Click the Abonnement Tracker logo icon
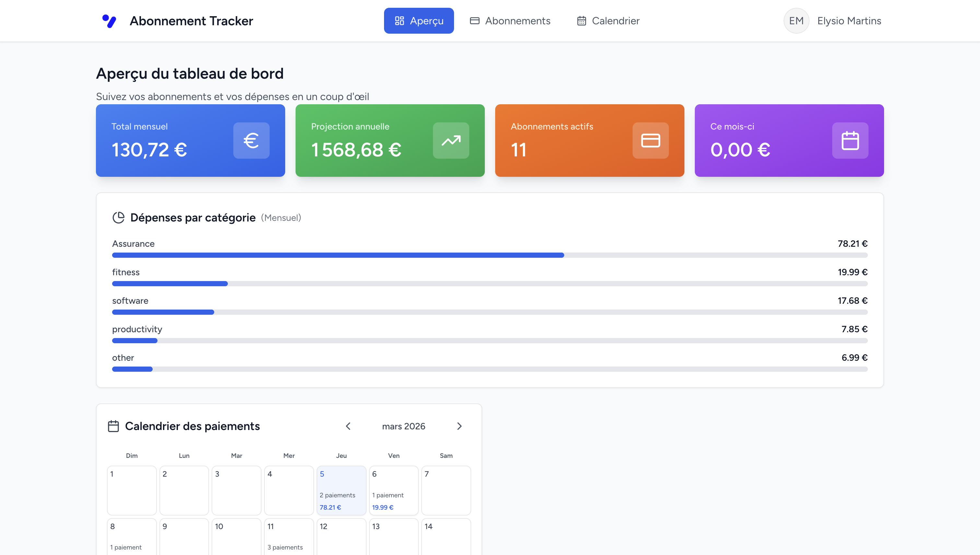 tap(109, 21)
